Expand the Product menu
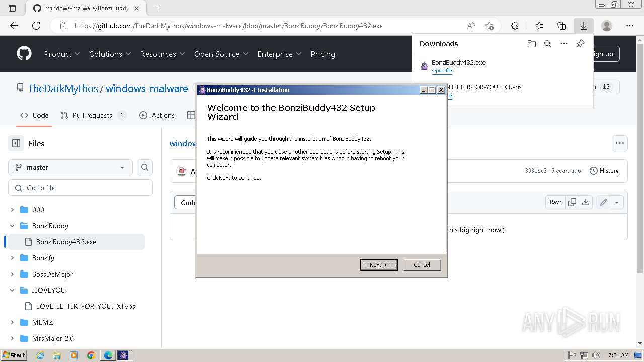Screen dimensions: 644x362 (x=62, y=54)
